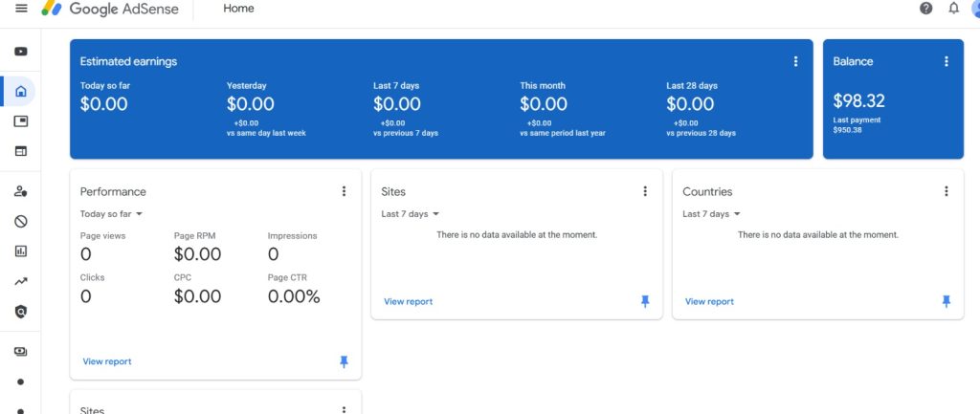Click View report in Performance card

click(x=107, y=361)
